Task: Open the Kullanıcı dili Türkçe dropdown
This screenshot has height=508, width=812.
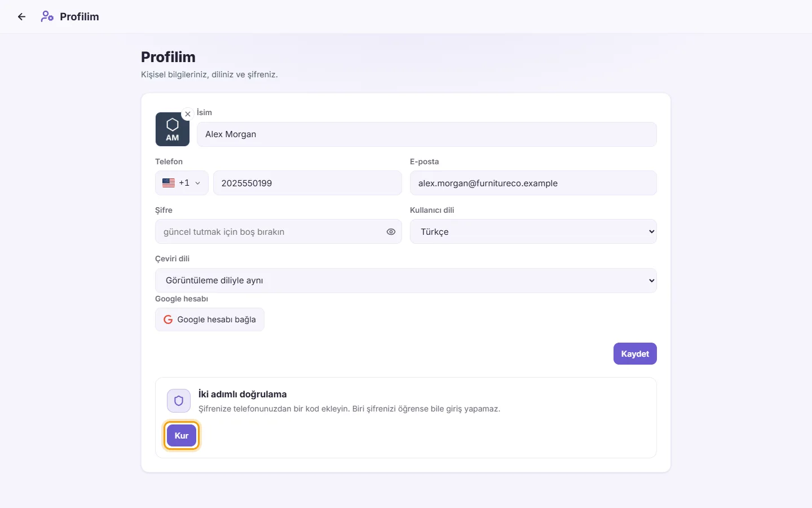Action: click(533, 231)
